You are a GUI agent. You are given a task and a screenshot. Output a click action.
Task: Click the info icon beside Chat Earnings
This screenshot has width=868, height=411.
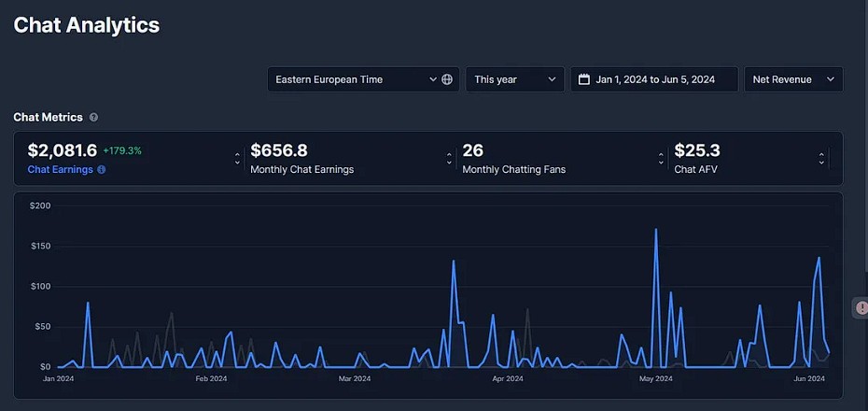[102, 170]
